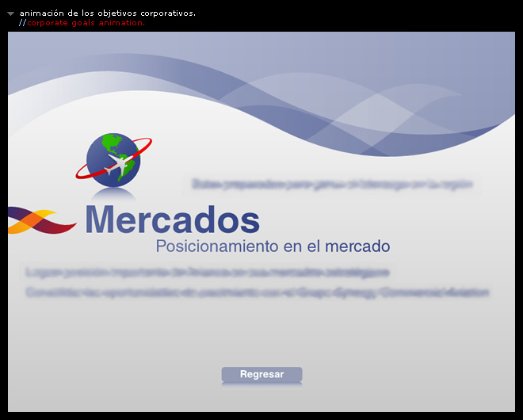Click the colorful ribbon logo at left
This screenshot has width=523, height=420.
[40, 220]
